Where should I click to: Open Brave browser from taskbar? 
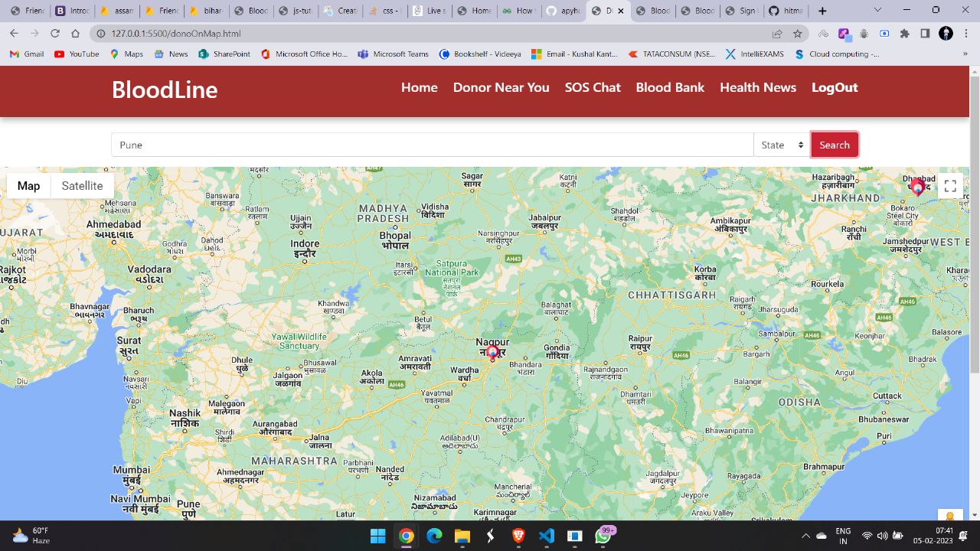(x=518, y=536)
